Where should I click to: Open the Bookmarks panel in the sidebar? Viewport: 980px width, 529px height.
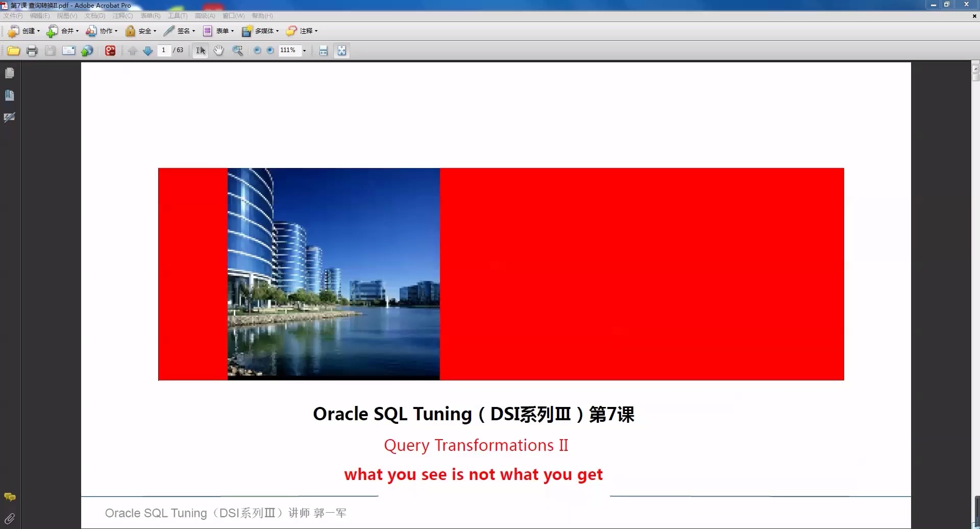pos(9,95)
